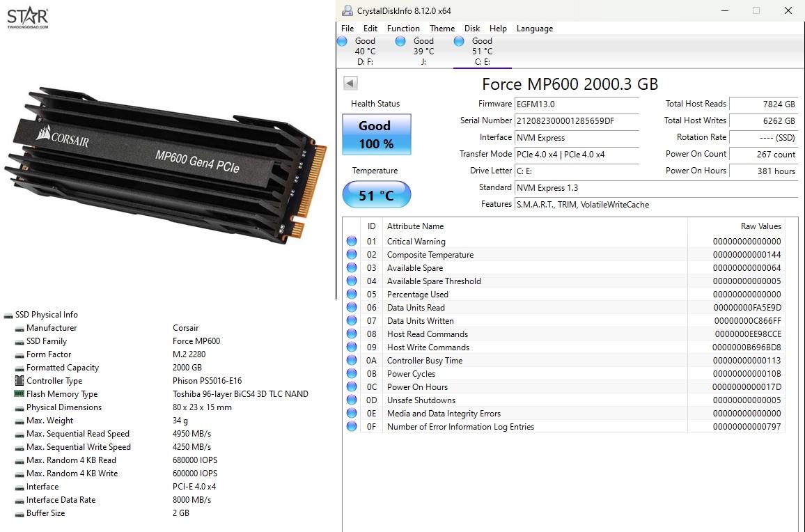Viewport: 805px width, 532px height.
Task: Click the status dot for Number of Error Information Log Entries
Action: 352,426
